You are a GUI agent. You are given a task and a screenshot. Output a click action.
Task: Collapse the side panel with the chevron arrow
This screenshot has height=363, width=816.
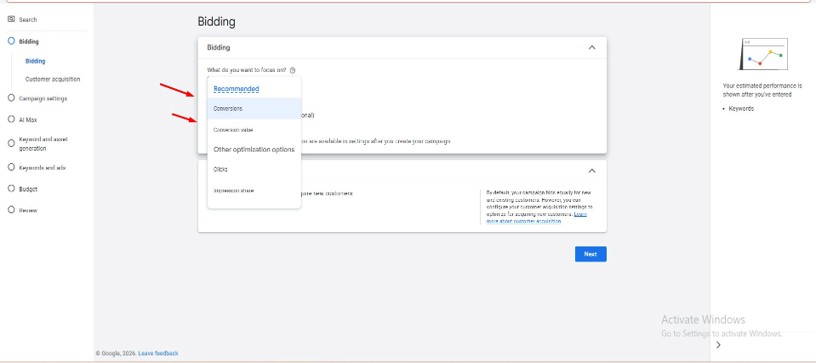tap(719, 345)
